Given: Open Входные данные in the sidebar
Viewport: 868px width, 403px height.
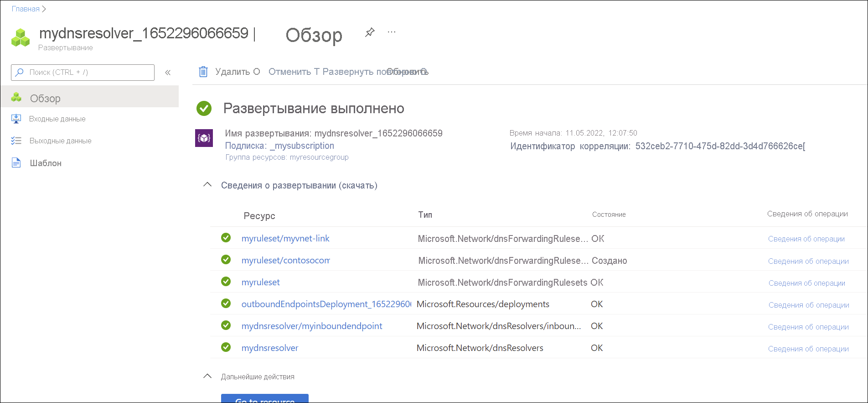Looking at the screenshot, I should coord(57,119).
